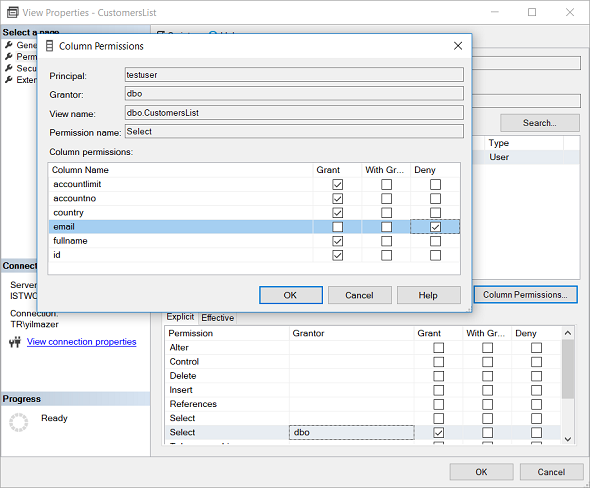Check Deny for Control permission
The image size is (590, 488).
[x=536, y=362]
